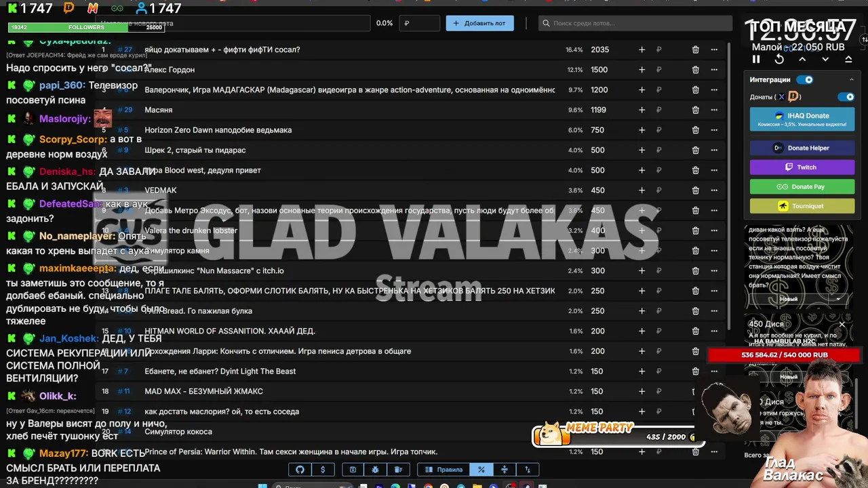Click the bug report icon

click(x=375, y=469)
